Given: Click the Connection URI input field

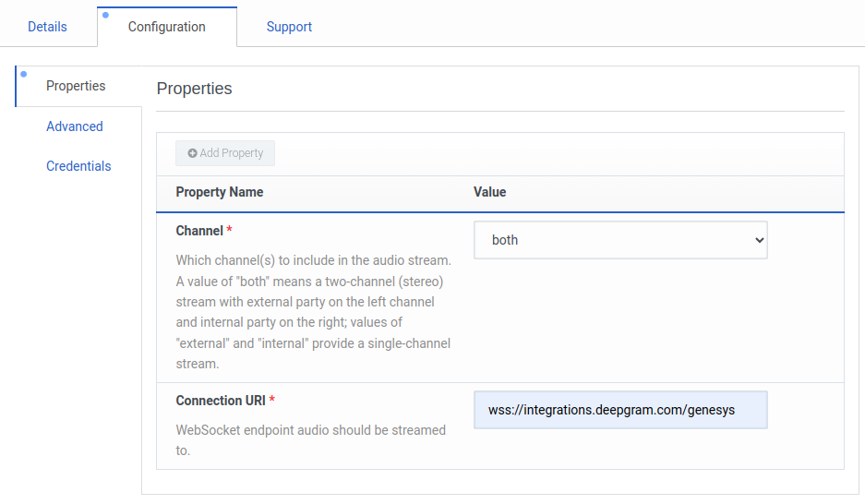Looking at the screenshot, I should pyautogui.click(x=619, y=410).
